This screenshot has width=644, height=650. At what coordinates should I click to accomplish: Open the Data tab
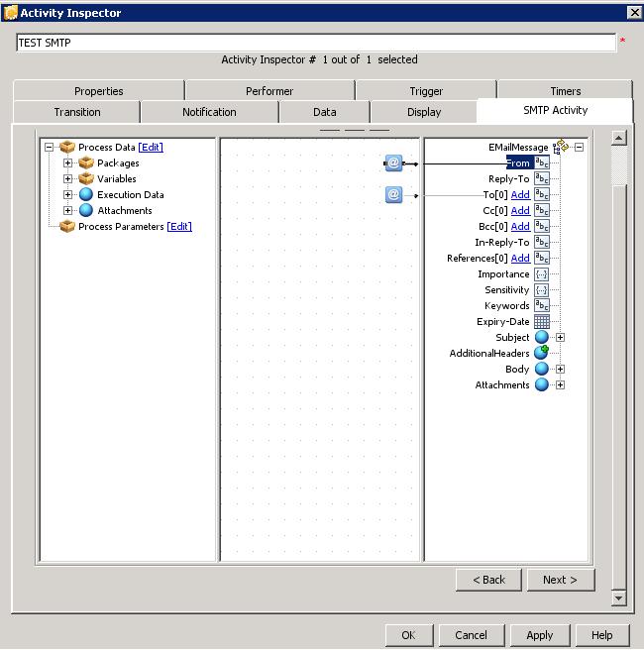pyautogui.click(x=325, y=112)
